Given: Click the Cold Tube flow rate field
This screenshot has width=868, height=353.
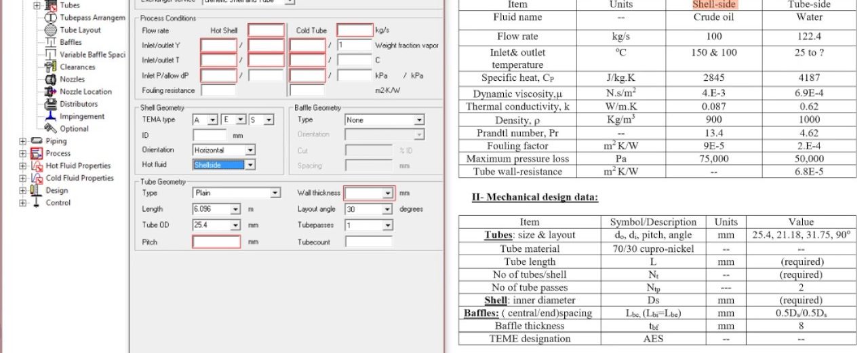Looking at the screenshot, I should click(355, 30).
